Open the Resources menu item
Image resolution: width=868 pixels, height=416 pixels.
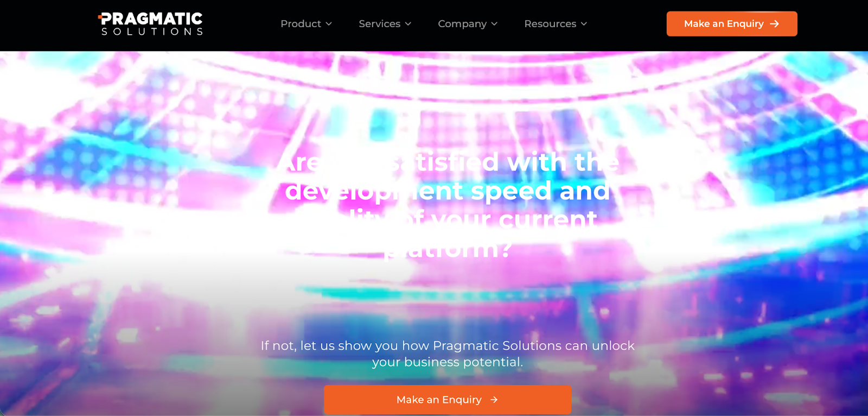[x=556, y=24]
